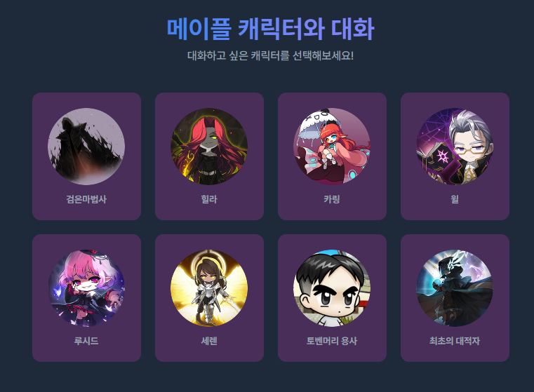Click the 토벤머리 용사 name label

[332, 341]
